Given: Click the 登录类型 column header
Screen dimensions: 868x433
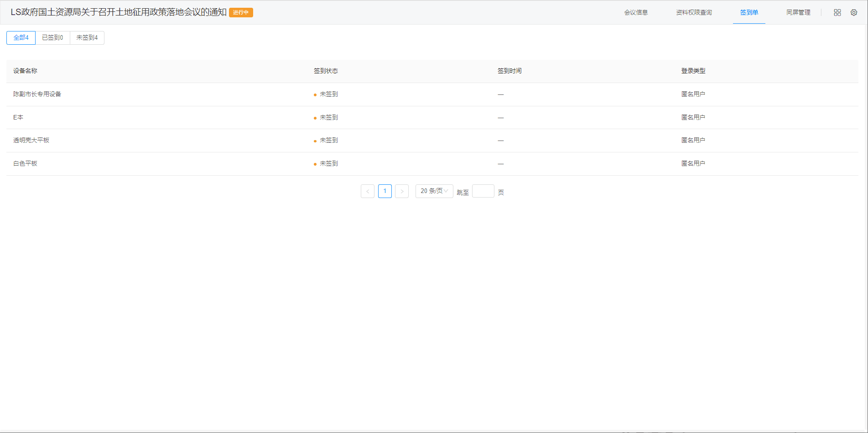Looking at the screenshot, I should click(693, 71).
